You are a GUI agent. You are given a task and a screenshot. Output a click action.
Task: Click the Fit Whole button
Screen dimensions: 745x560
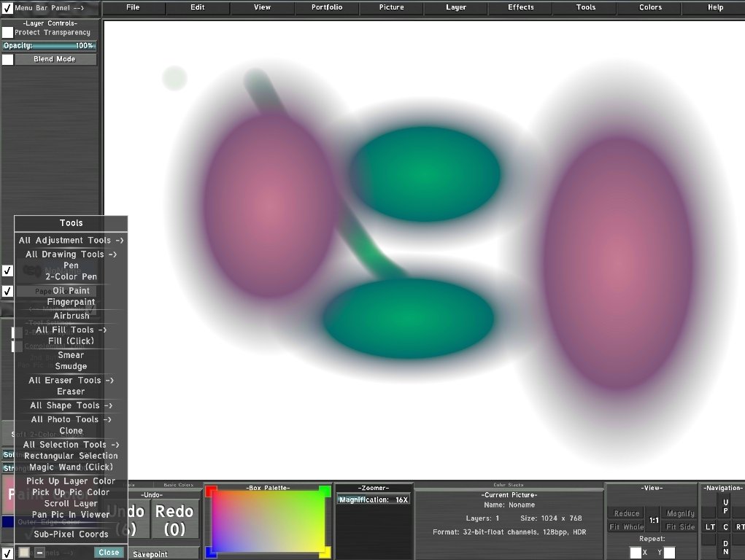coord(627,526)
